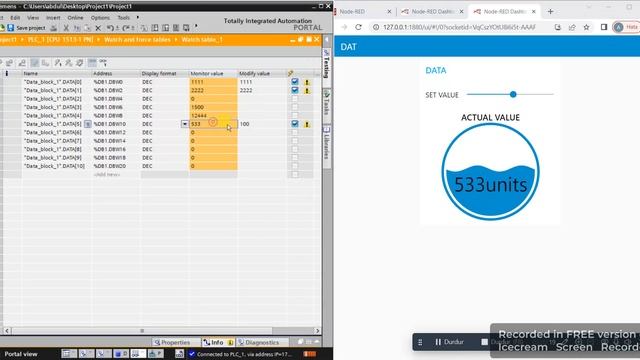The width and height of the screenshot is (640, 360).
Task: Click the horizontal scrollbar left arrow
Action: [7, 331]
